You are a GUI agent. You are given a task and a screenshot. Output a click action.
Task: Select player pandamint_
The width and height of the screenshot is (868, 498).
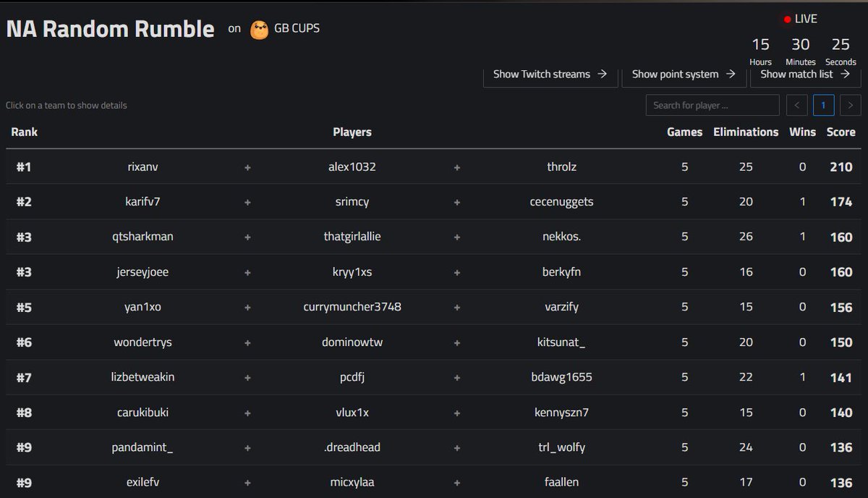click(143, 447)
